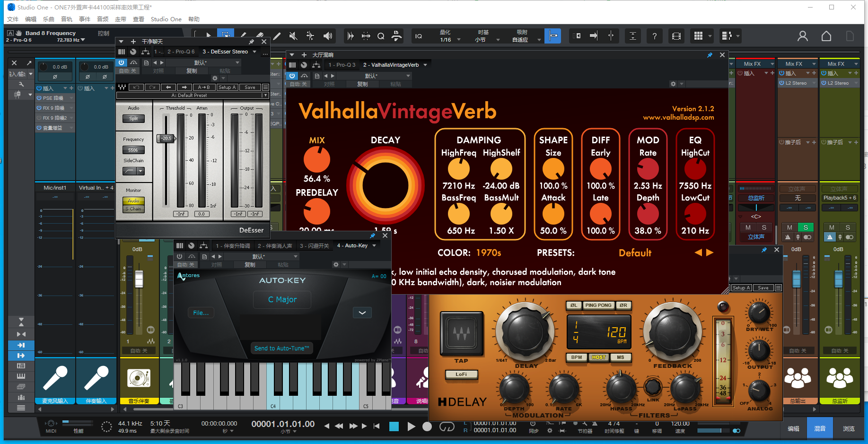Click the DeEsser A→B copy button
This screenshot has height=444, width=868.
click(204, 87)
